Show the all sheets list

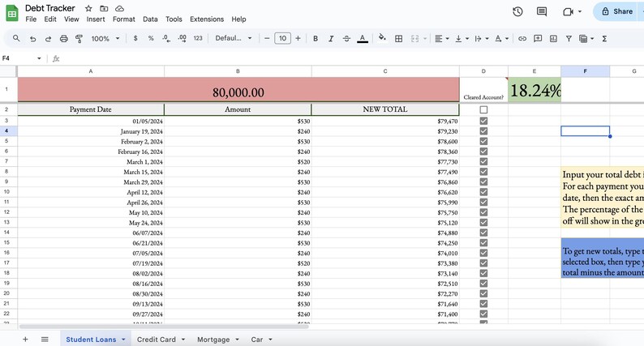pyautogui.click(x=45, y=339)
